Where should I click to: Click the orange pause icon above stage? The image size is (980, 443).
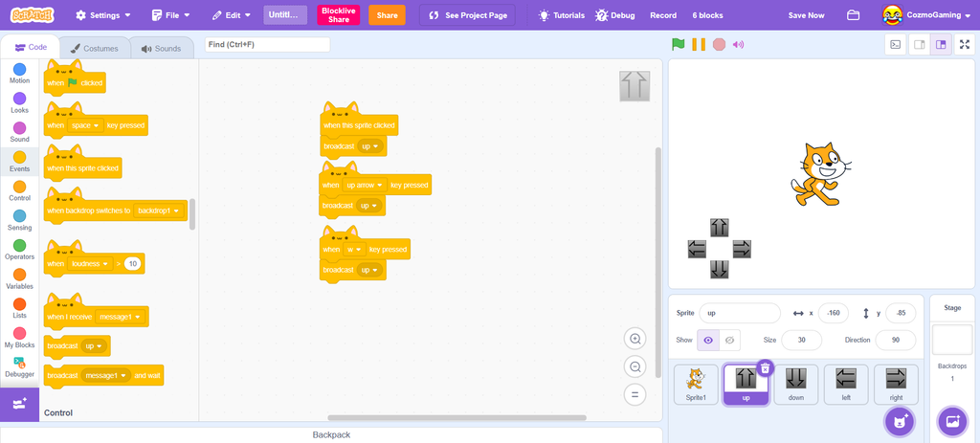point(699,44)
